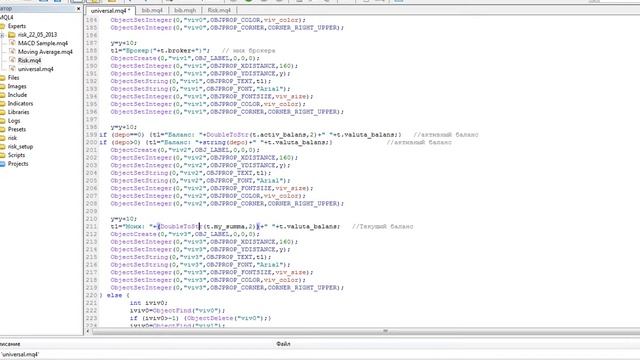This screenshot has width=640, height=360.
Task: Click the risk_22_05_2013 folder icon
Action: tap(11, 35)
